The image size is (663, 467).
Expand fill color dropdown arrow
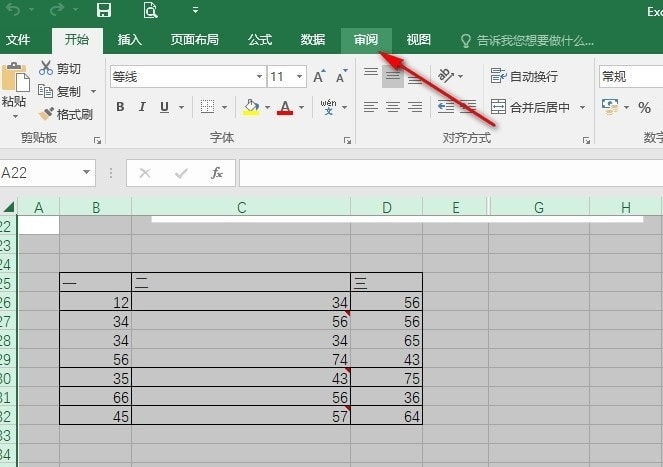[x=267, y=107]
